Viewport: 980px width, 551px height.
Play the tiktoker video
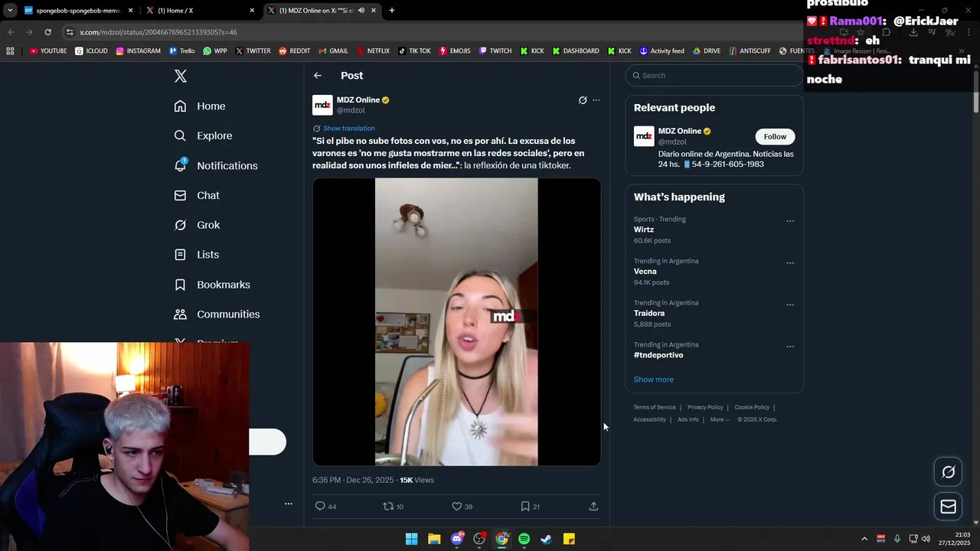[x=456, y=321]
